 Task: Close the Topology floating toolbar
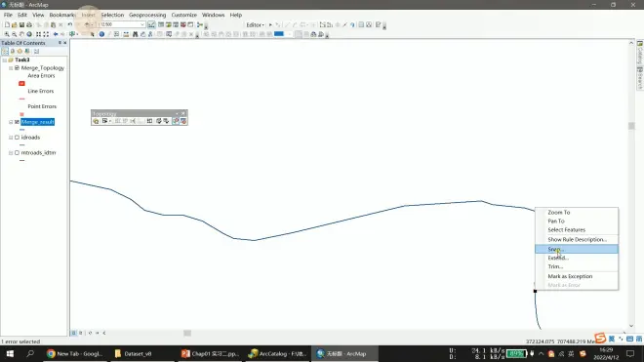(x=183, y=114)
